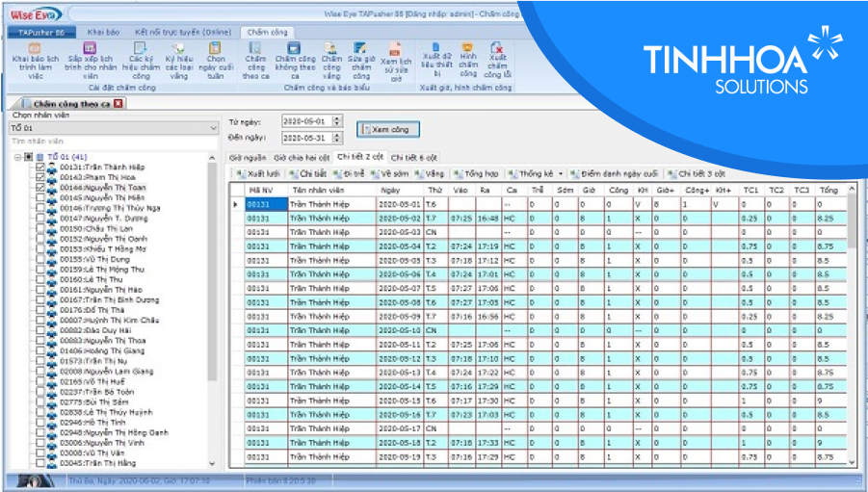Check employee 00160 Lê Thị Thu

(39, 279)
